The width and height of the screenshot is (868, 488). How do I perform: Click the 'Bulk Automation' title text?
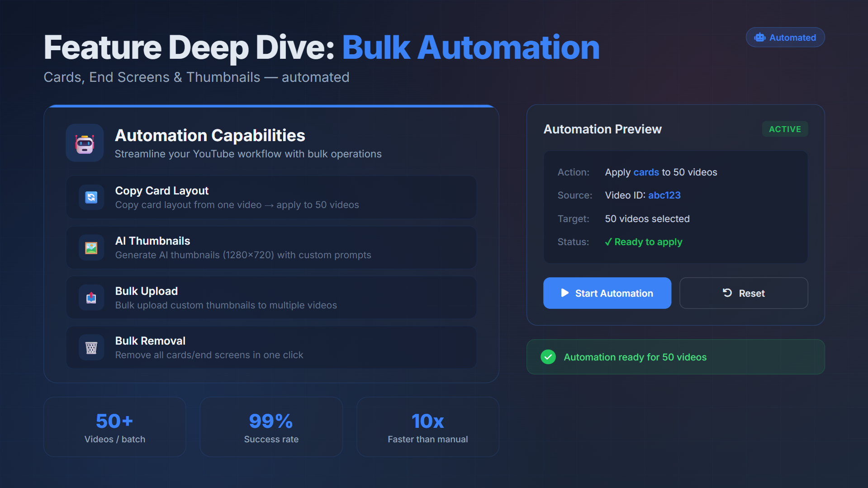click(471, 47)
